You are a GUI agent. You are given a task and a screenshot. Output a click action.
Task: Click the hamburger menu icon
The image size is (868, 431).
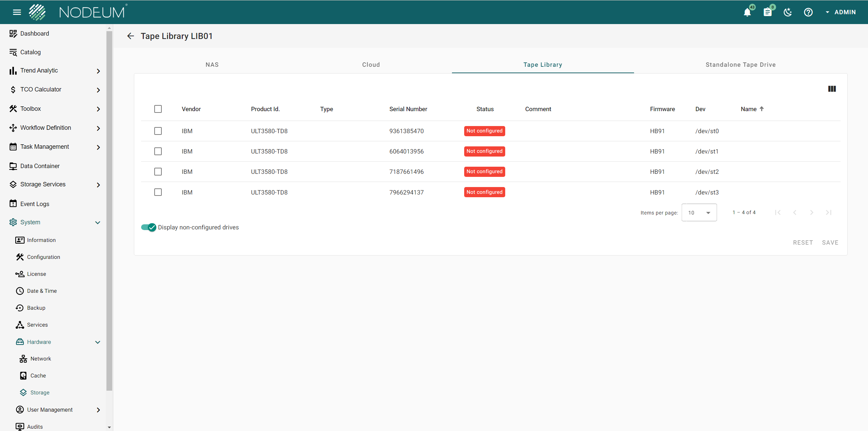17,13
